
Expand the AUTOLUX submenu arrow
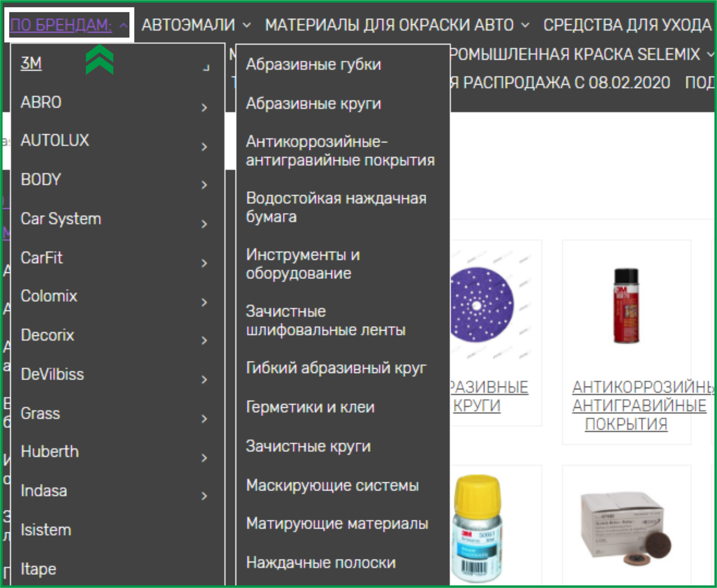pos(204,147)
